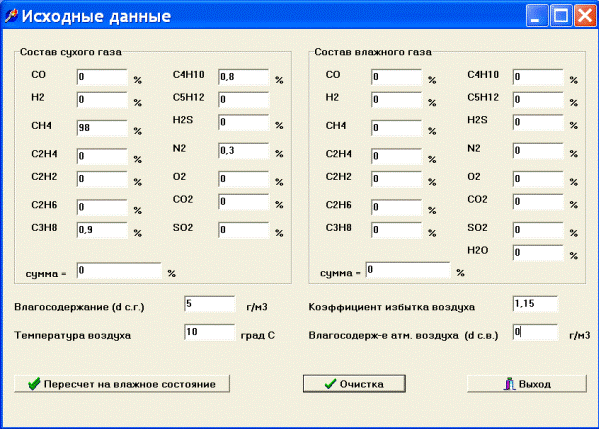Focus wet gas CO2 input field
The image size is (599, 429).
(538, 202)
